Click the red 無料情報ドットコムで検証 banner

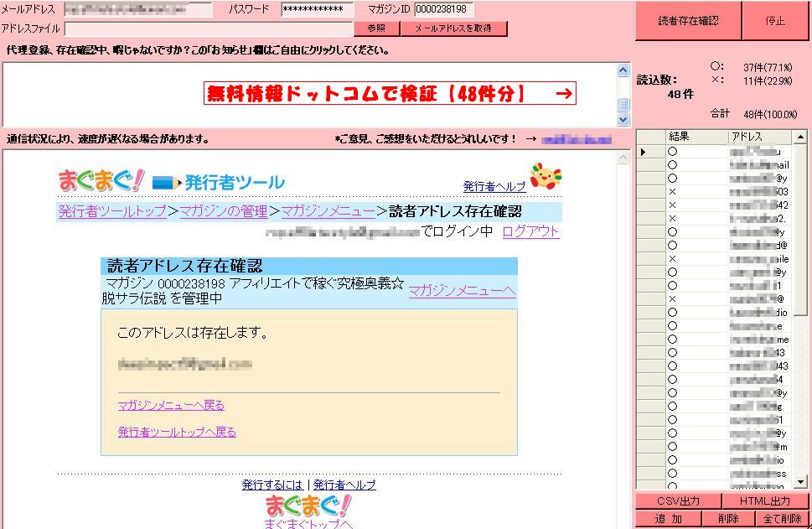[390, 93]
